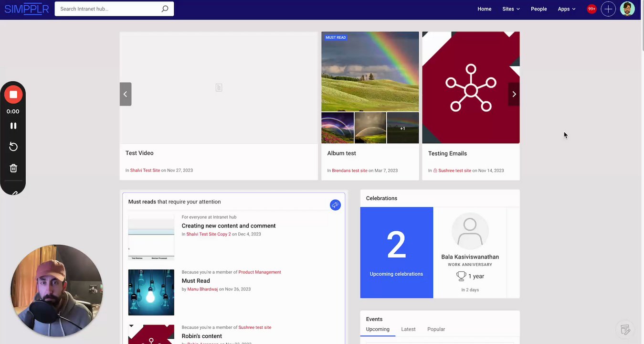
Task: Open Sushree test site link under Testing Emails
Action: click(454, 171)
